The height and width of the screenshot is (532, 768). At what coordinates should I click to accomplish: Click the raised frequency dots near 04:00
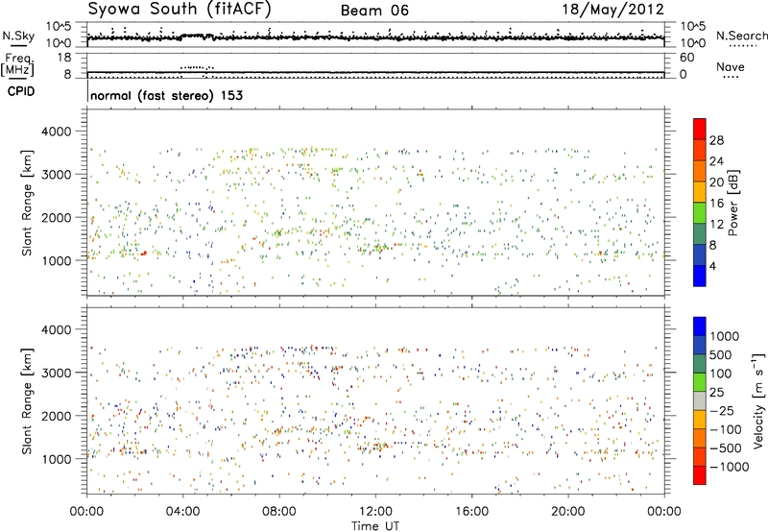point(197,67)
